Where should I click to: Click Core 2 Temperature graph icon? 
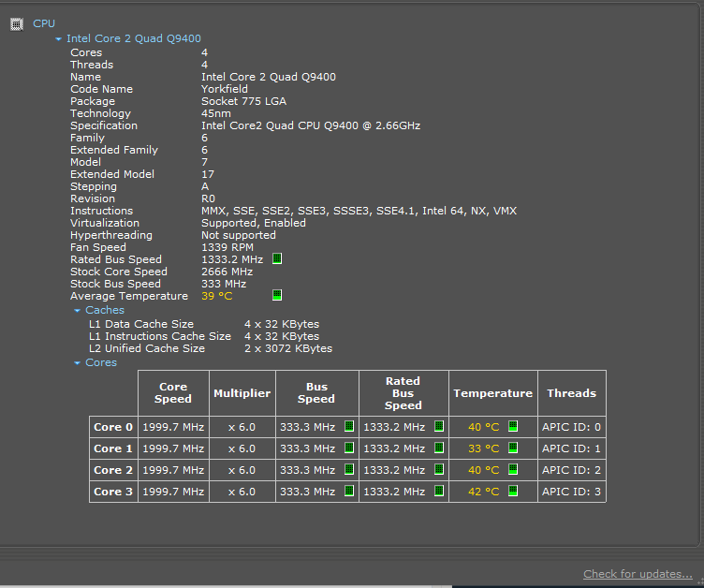click(x=513, y=469)
